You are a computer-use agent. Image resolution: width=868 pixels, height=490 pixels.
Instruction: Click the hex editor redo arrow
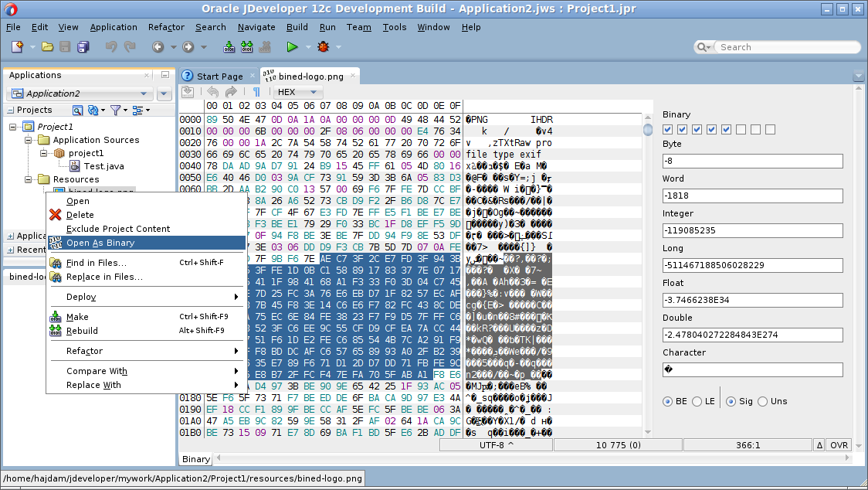(x=232, y=92)
